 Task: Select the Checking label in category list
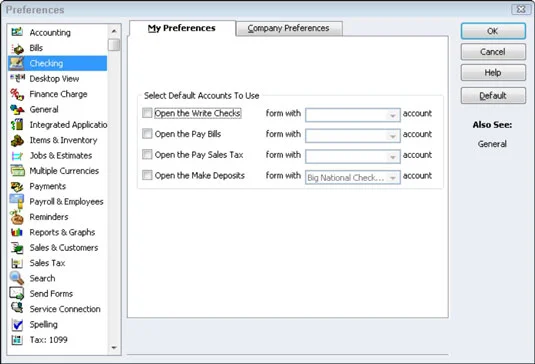[x=46, y=63]
